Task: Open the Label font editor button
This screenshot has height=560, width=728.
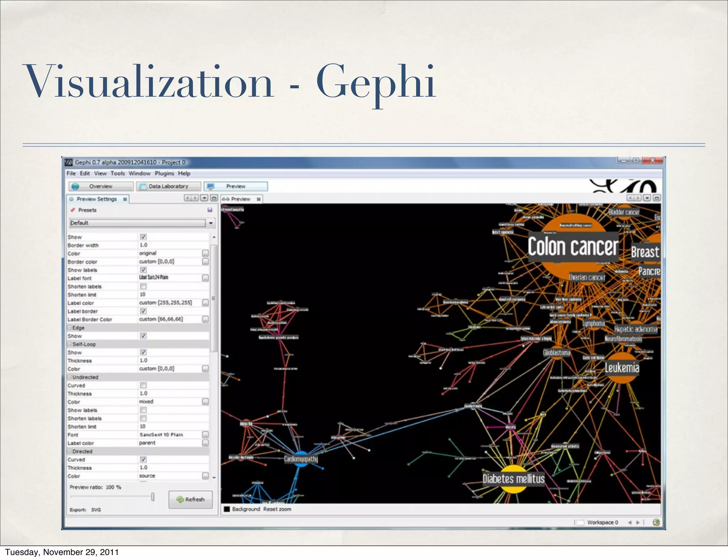Action: pos(205,278)
